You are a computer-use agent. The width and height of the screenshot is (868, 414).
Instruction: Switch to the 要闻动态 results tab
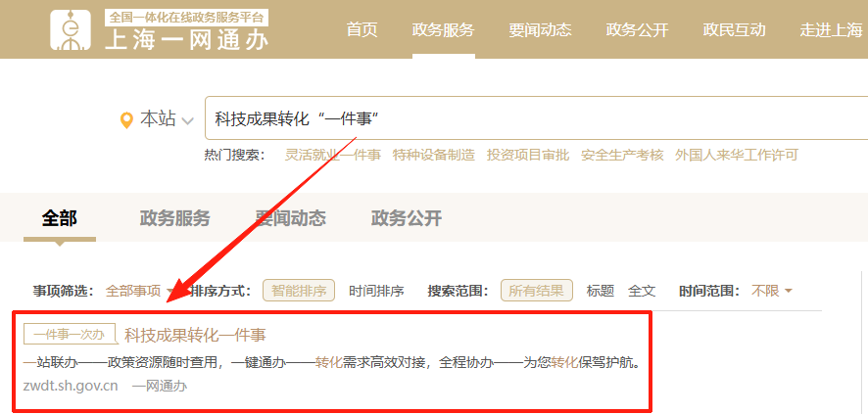point(290,218)
